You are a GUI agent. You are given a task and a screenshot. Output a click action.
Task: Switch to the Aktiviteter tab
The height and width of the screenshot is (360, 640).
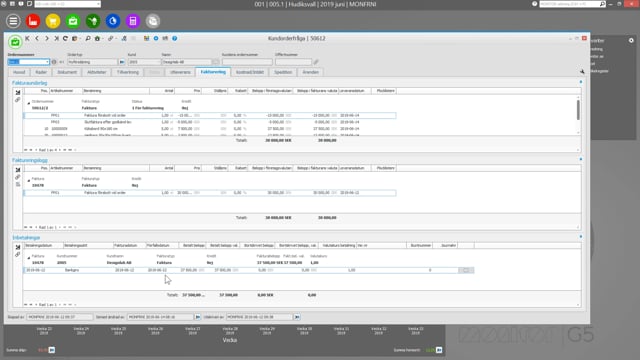click(97, 72)
